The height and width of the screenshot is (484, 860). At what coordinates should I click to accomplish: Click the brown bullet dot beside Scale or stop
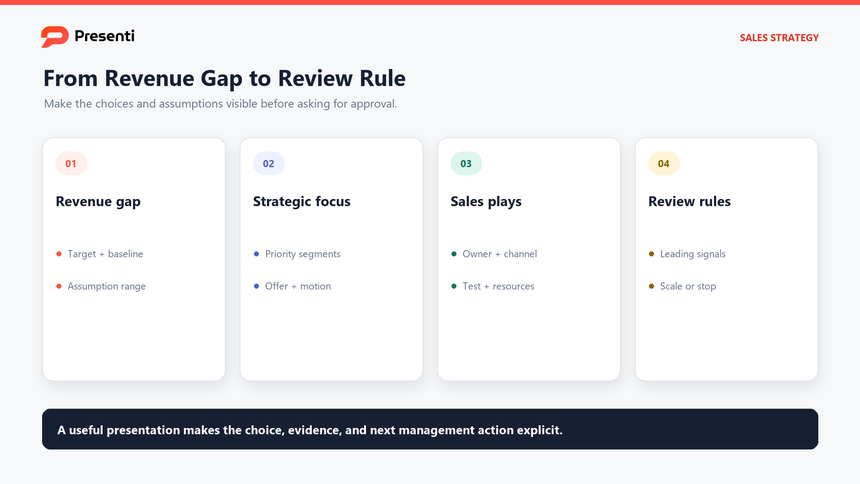[x=652, y=286]
